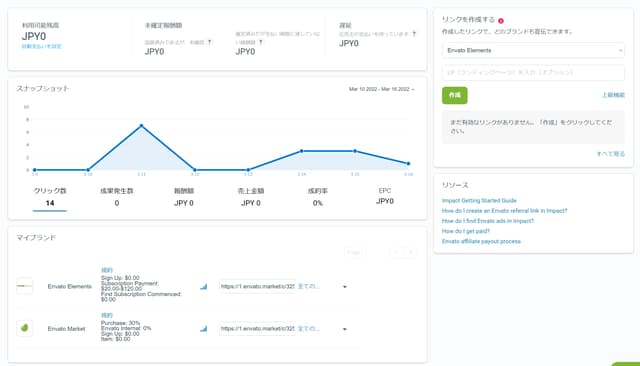Click the help icon under 未確定報酬額

pyautogui.click(x=210, y=42)
